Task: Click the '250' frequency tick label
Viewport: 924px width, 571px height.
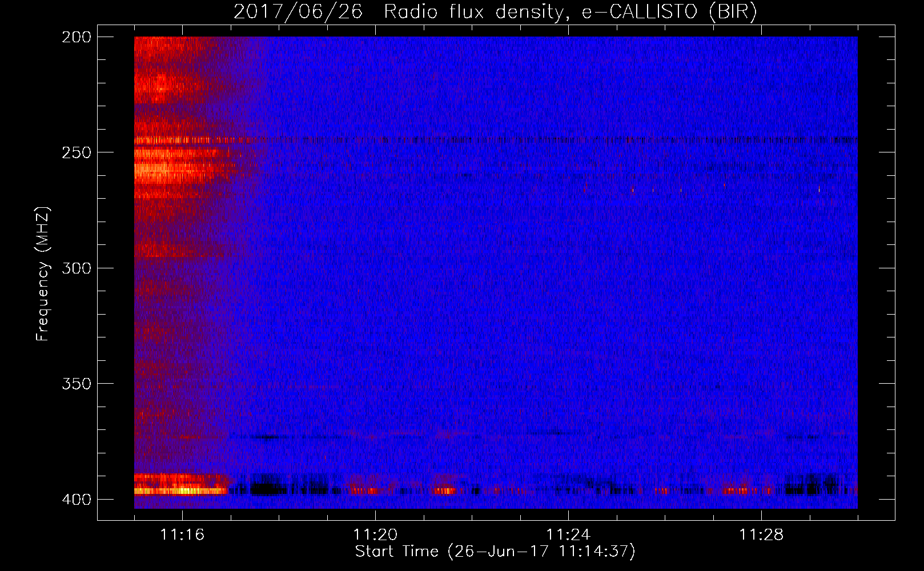Action: (x=76, y=152)
